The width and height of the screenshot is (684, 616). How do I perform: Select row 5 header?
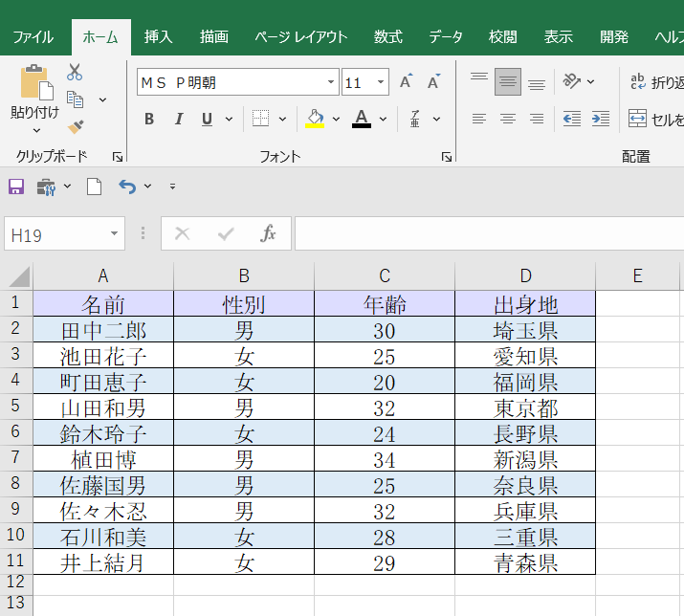click(15, 407)
